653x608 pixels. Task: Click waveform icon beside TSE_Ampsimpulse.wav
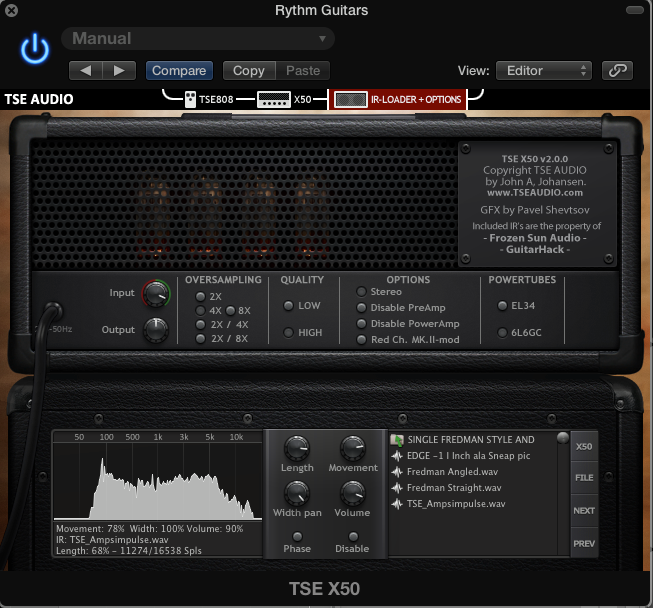coord(397,504)
